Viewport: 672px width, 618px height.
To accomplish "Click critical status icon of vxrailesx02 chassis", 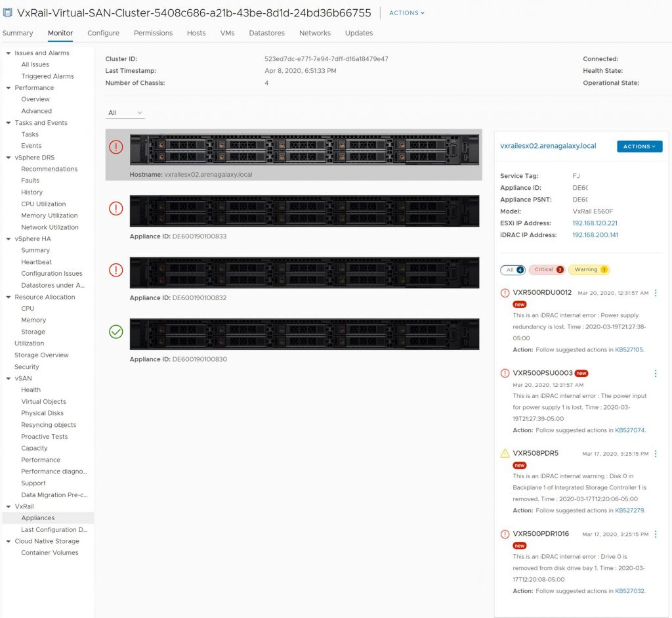I will [115, 147].
